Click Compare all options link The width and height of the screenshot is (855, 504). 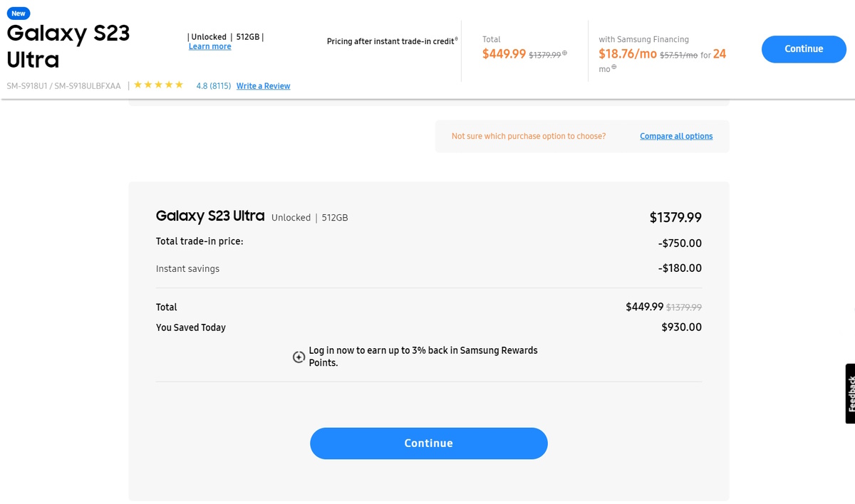675,136
